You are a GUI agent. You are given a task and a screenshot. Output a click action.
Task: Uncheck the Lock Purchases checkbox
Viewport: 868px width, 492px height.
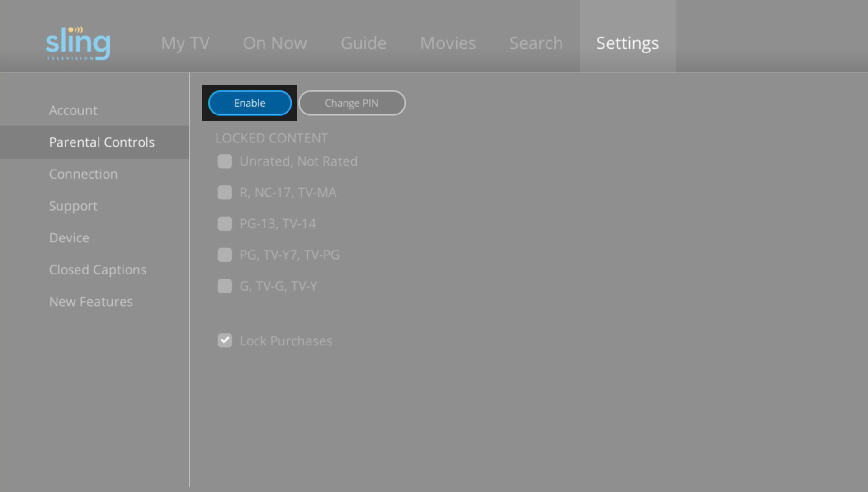225,341
